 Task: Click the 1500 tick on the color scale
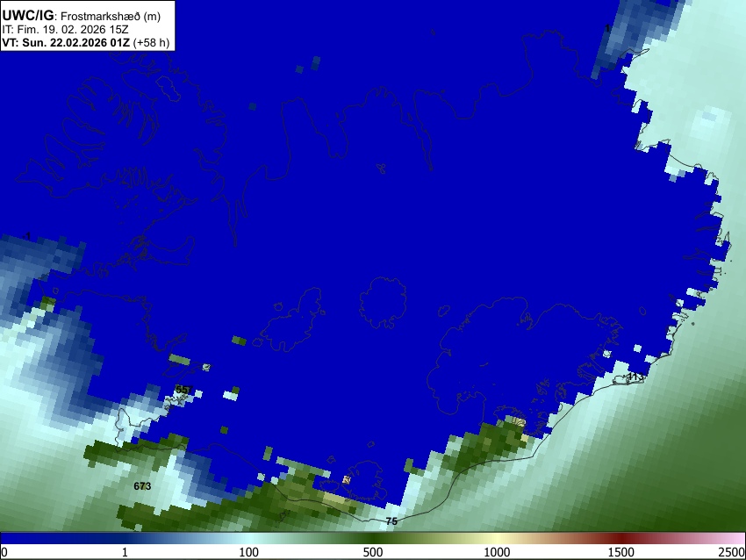click(x=621, y=552)
